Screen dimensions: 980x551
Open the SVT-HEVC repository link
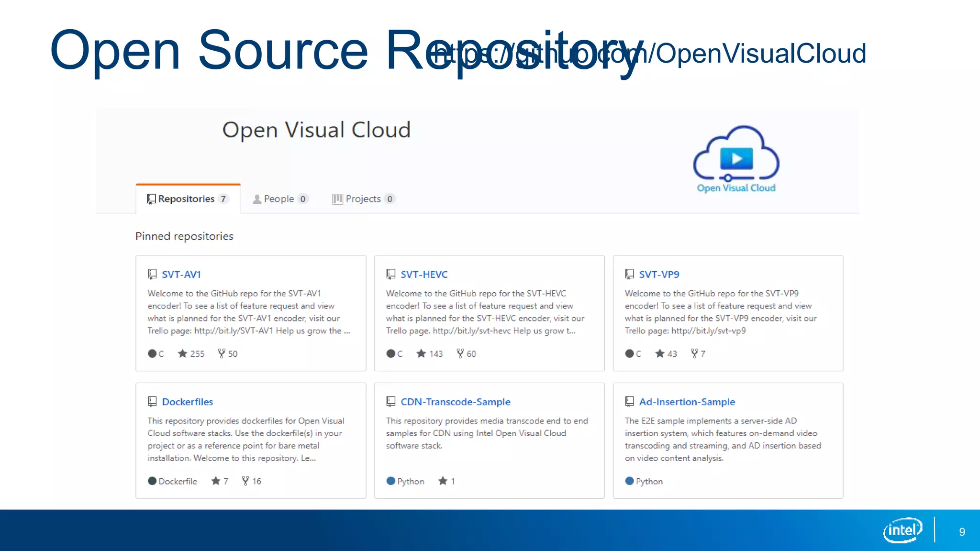424,275
